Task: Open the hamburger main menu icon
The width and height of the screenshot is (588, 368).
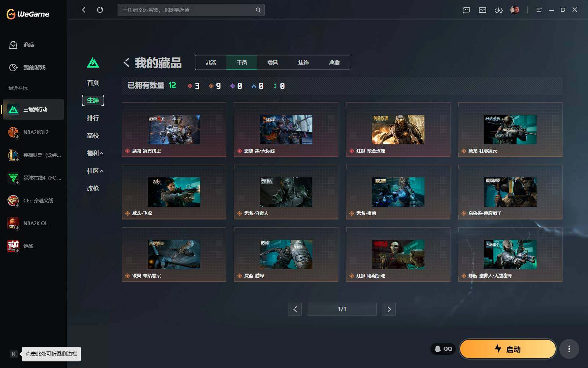Action: click(x=539, y=10)
